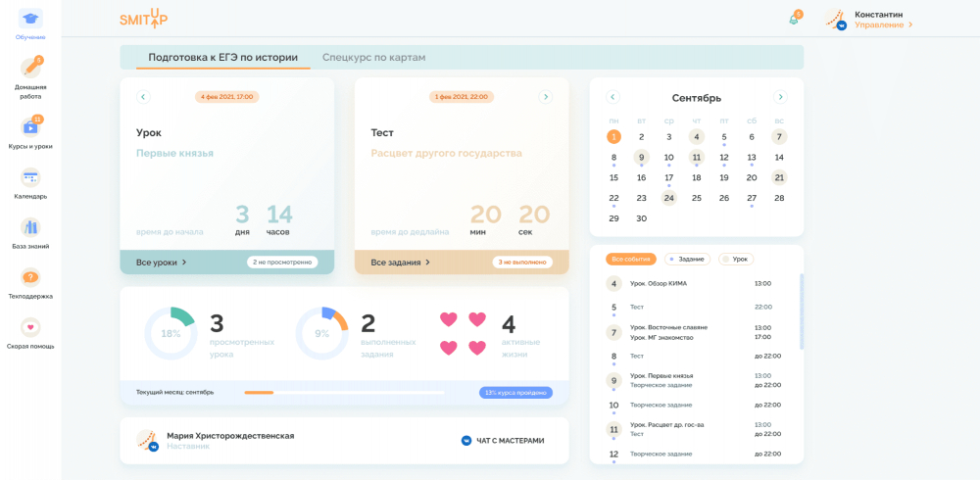980x480 pixels.
Task: Go to next month after Сентябрь
Action: tap(780, 97)
